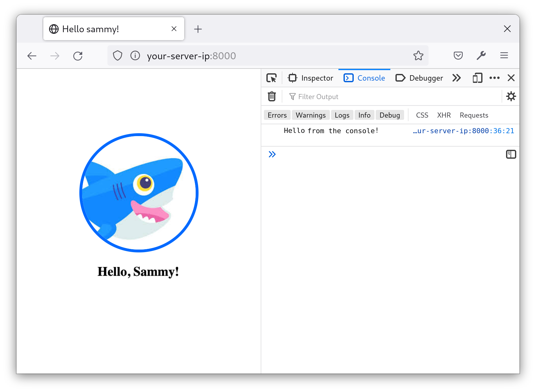Toggle the Logs filter
Screen dimensions: 536x392
pyautogui.click(x=342, y=115)
